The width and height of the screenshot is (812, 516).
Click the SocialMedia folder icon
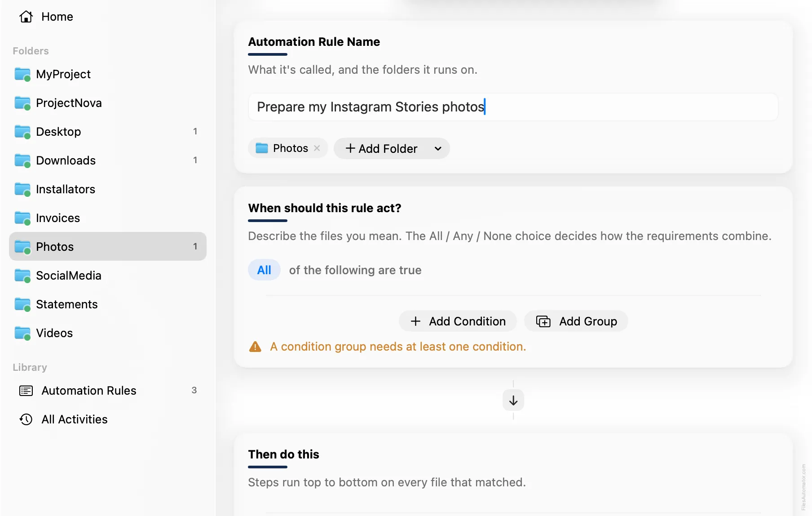pyautogui.click(x=22, y=276)
